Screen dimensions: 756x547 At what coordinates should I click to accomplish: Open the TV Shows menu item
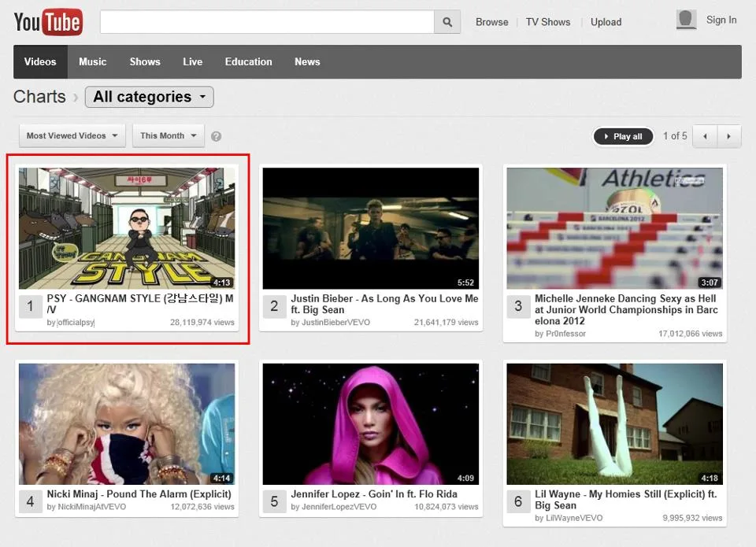pyautogui.click(x=547, y=22)
